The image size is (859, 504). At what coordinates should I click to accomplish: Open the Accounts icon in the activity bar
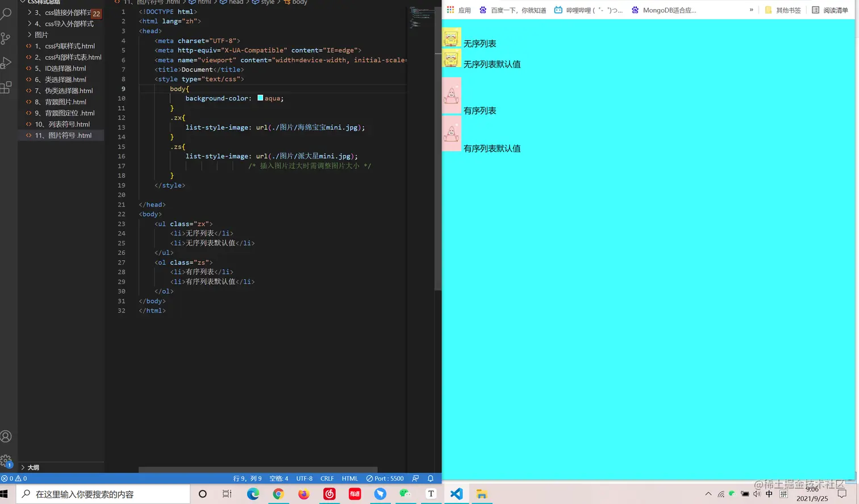[7, 436]
